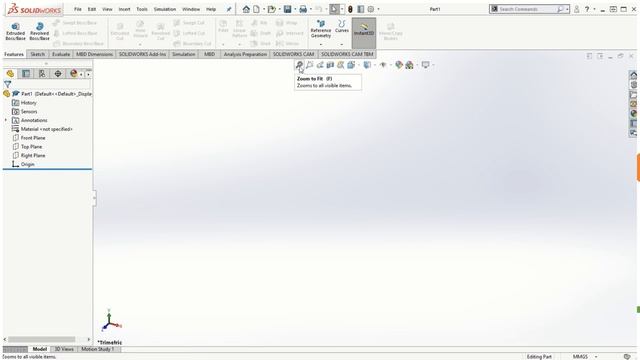The width and height of the screenshot is (640, 360).
Task: Click the Print icon
Action: click(x=303, y=9)
